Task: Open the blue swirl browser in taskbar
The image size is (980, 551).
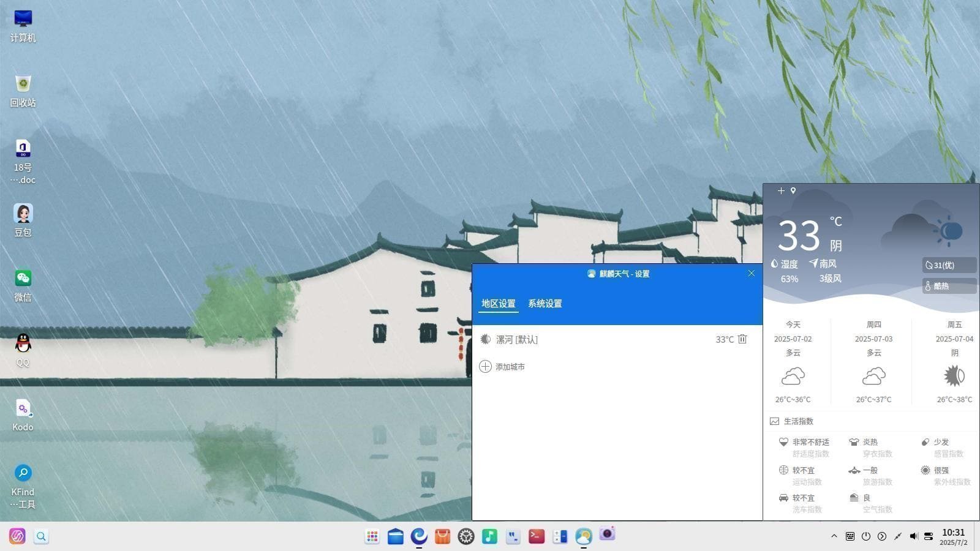Action: point(419,536)
